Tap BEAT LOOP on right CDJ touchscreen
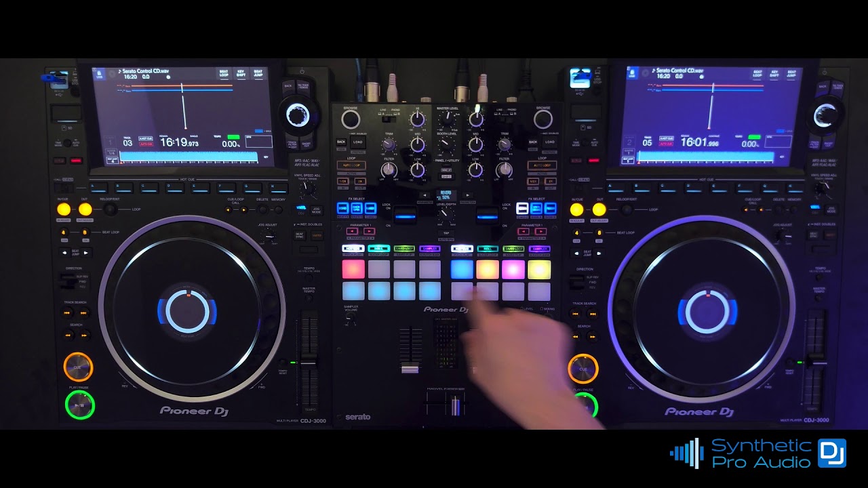 click(757, 73)
